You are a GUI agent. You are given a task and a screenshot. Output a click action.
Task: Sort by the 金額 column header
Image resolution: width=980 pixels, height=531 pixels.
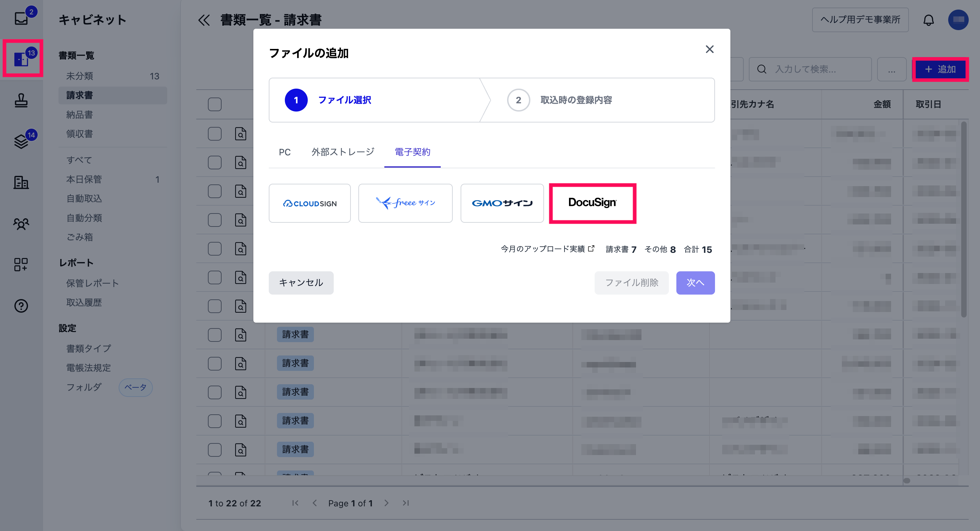[882, 104]
